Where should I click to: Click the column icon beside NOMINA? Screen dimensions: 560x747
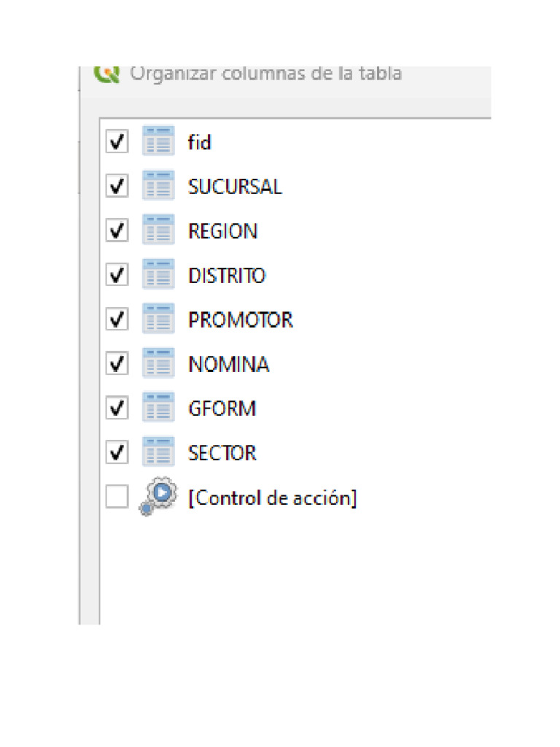click(x=158, y=364)
